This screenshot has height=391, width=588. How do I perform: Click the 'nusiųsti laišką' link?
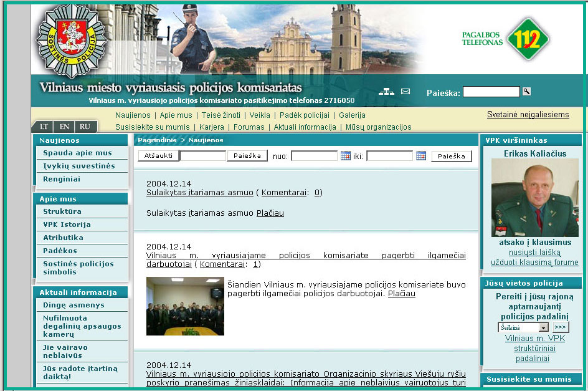534,253
